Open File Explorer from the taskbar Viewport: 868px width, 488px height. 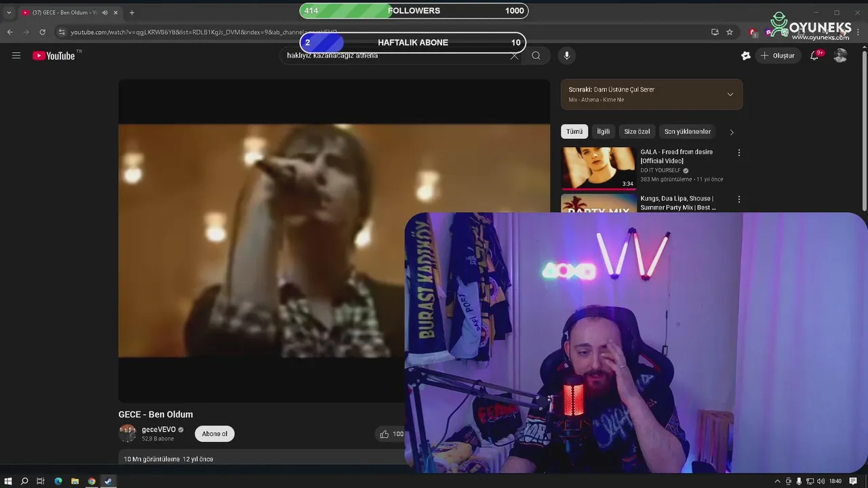point(75,481)
